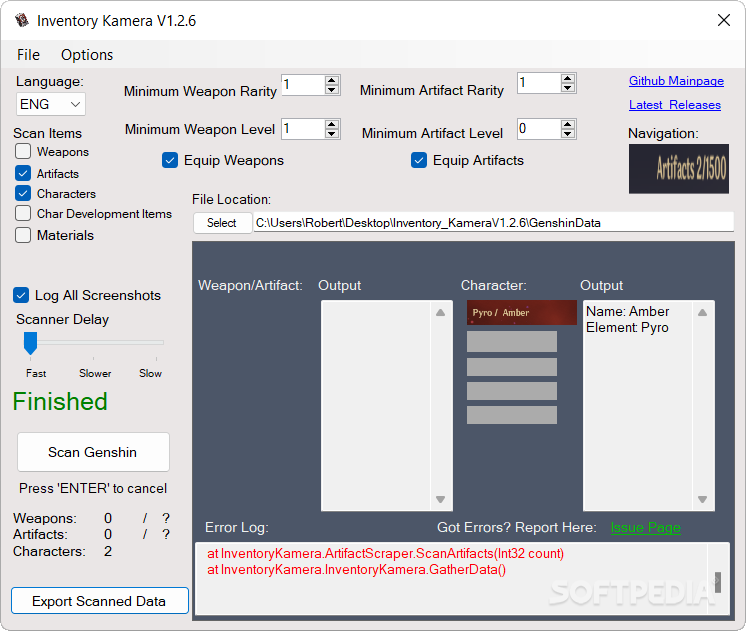Open the Github Mainpage link
The image size is (746, 631).
pos(676,81)
